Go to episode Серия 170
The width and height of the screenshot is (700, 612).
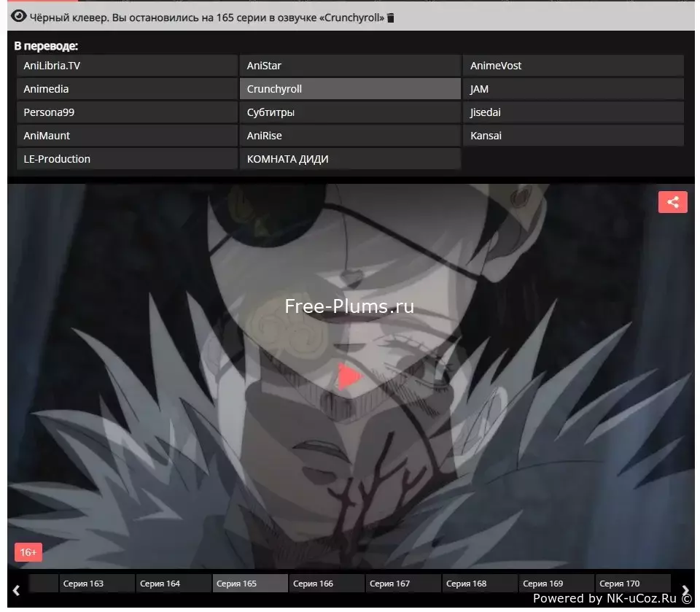click(x=633, y=584)
